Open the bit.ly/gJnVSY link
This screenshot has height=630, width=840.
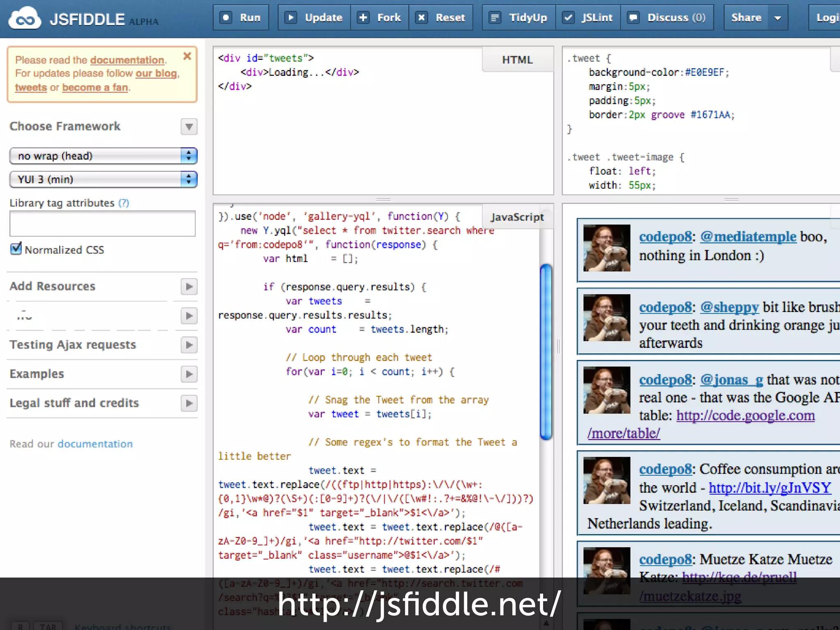click(770, 487)
